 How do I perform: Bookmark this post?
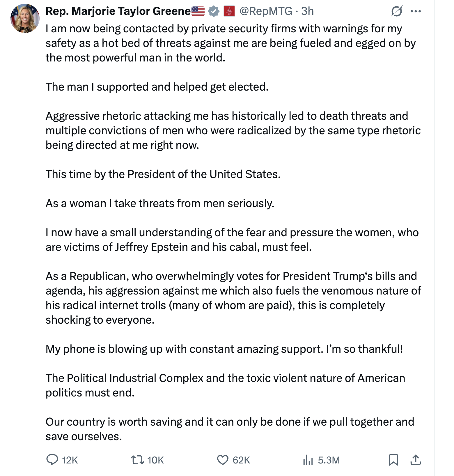393,460
